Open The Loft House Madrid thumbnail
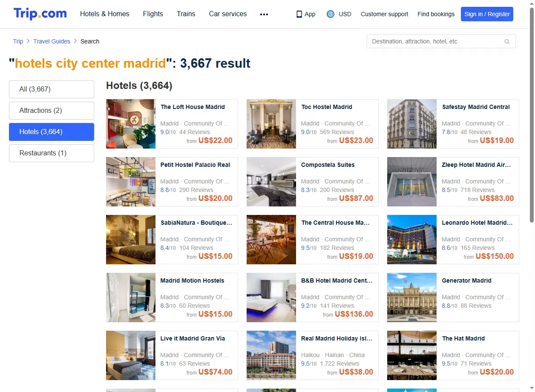The image size is (535, 392). [x=131, y=124]
